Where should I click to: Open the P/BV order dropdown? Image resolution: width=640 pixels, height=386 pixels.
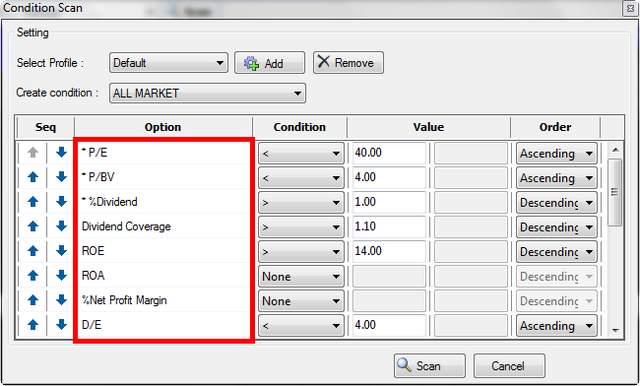click(x=557, y=178)
